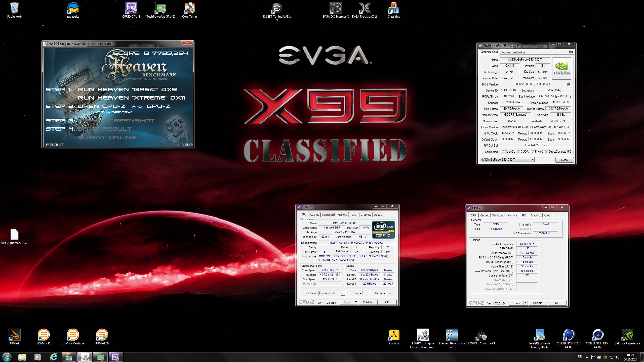Image resolution: width=644 pixels, height=362 pixels.
Task: Launch Heaven Benchmark v2.1 desktop shortcut
Action: click(x=452, y=339)
